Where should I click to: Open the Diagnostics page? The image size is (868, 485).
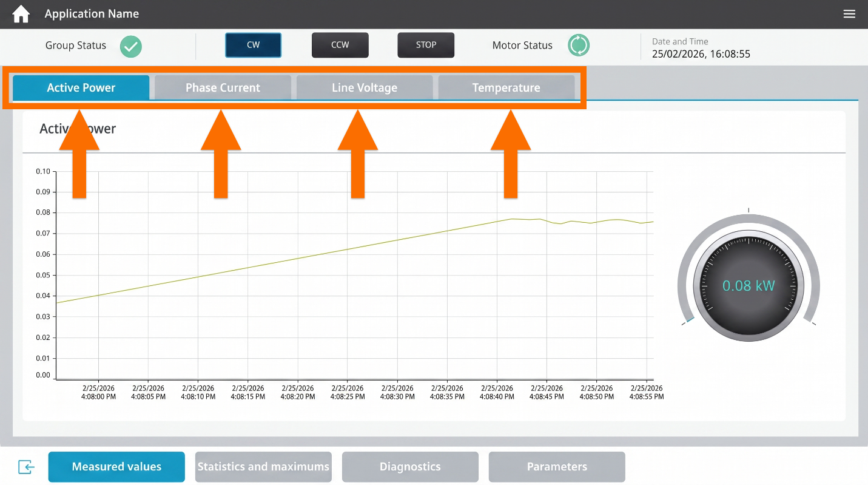[x=410, y=467]
